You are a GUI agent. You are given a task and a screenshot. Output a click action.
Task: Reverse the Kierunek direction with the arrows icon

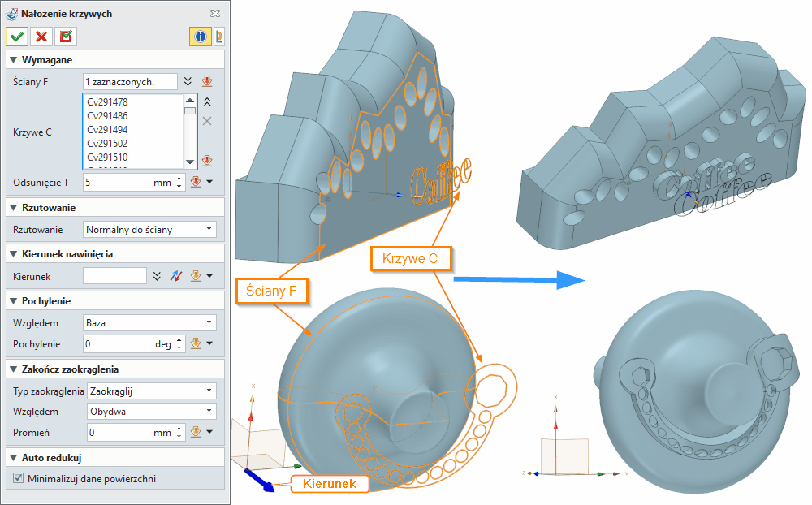175,276
